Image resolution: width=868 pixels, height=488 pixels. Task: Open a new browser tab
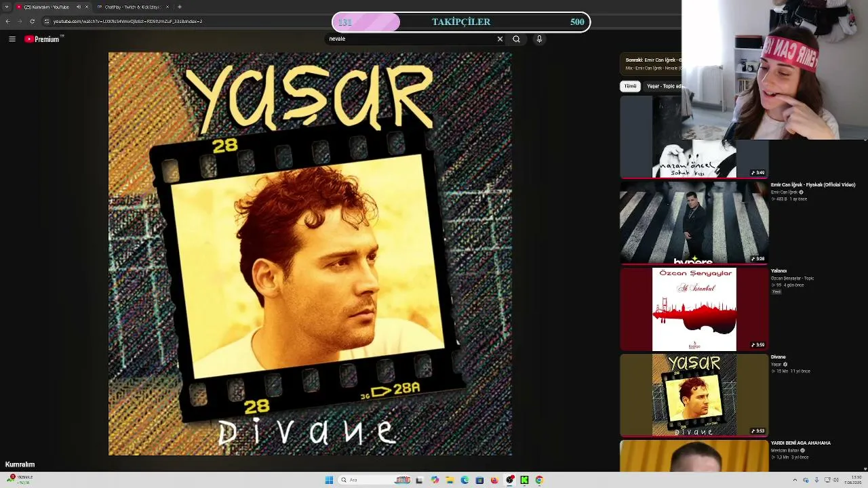click(179, 7)
